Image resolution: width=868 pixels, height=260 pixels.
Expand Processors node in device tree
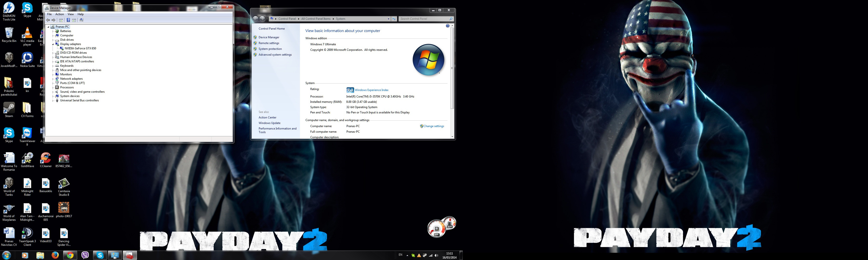(x=53, y=87)
